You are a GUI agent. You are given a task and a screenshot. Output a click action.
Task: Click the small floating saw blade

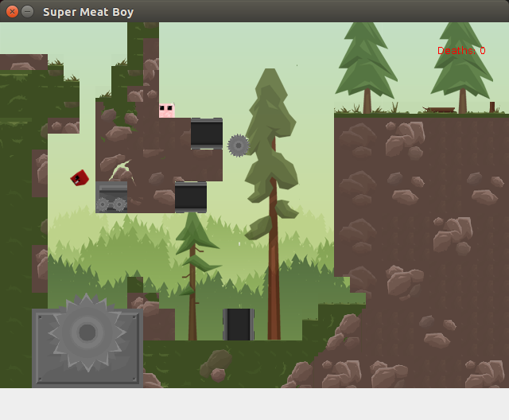(x=239, y=146)
